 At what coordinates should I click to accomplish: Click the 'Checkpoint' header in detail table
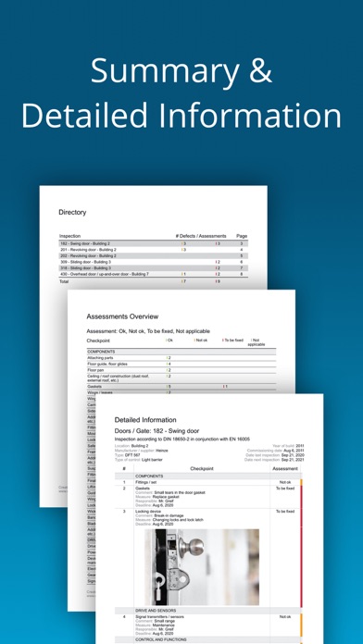coord(202,469)
